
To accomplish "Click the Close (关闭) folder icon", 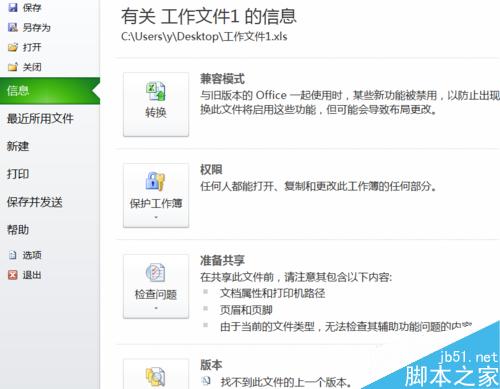I will click(13, 67).
